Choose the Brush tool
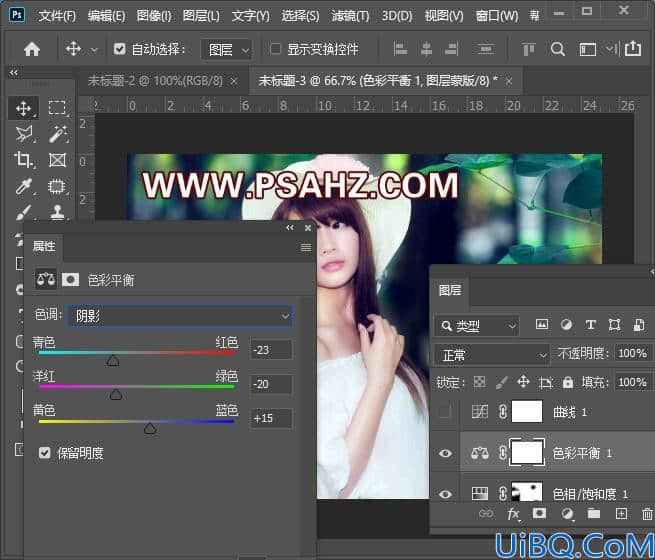 pos(23,212)
